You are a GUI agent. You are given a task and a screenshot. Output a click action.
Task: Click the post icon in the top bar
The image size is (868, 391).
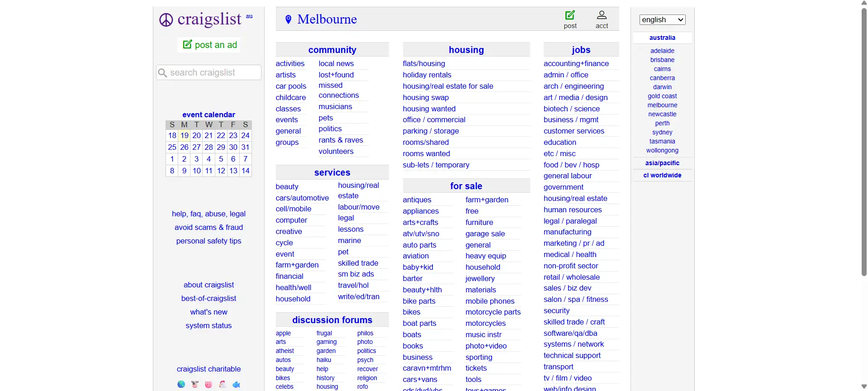570,15
